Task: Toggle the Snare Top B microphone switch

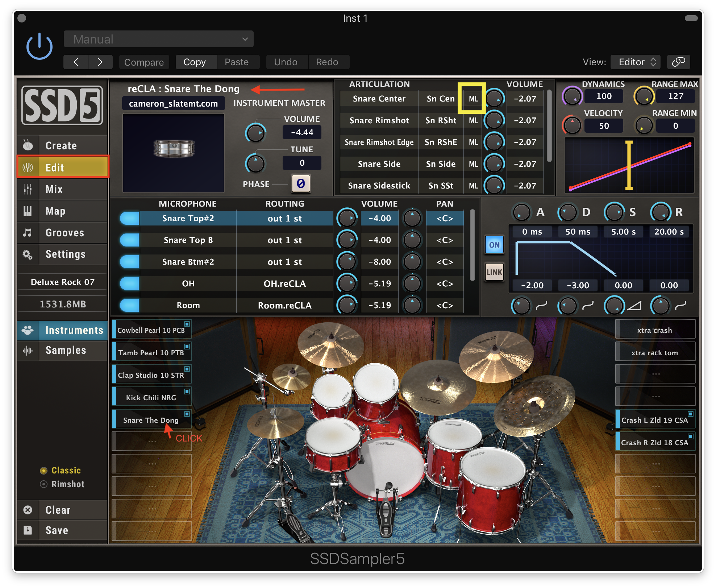Action: pos(129,240)
